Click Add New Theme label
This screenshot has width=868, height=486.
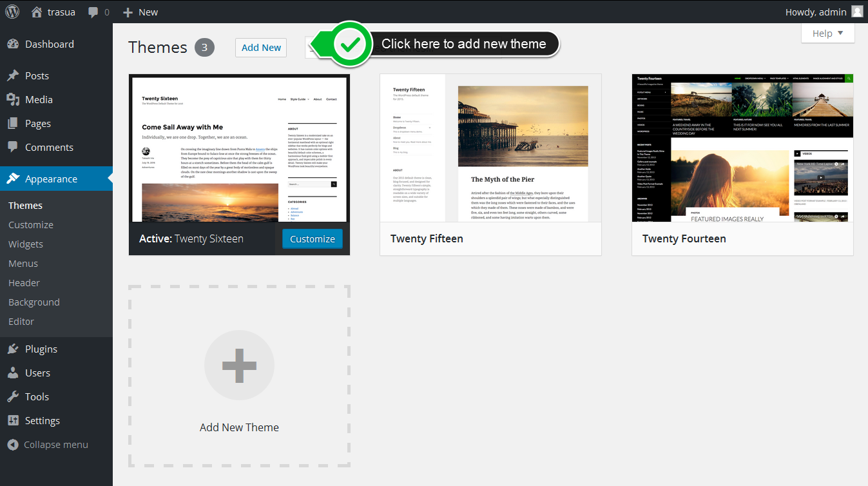coord(239,427)
